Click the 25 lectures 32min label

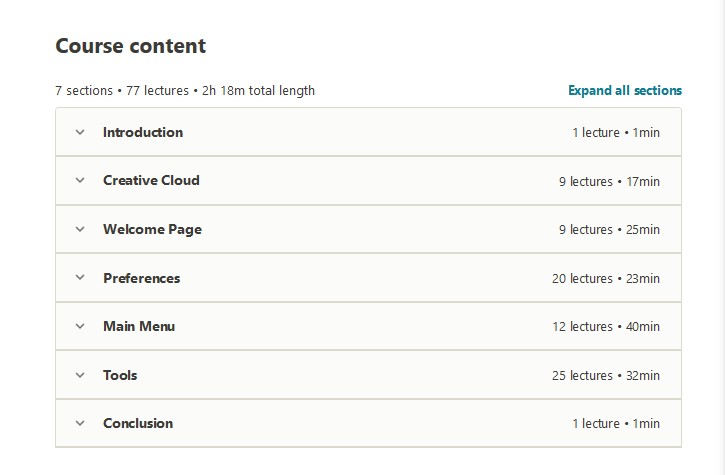(606, 375)
